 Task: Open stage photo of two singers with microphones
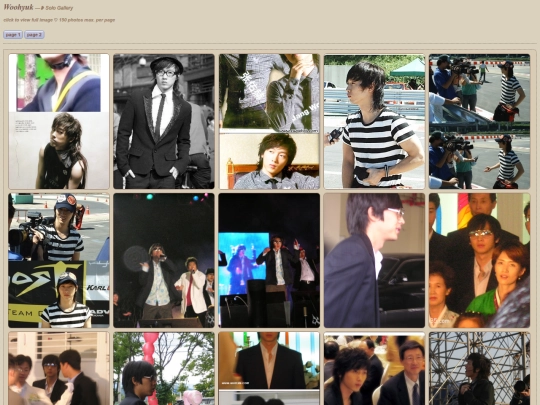(164, 260)
